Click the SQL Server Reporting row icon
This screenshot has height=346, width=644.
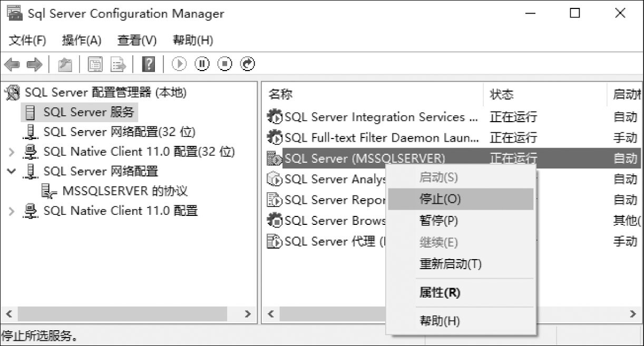point(275,200)
